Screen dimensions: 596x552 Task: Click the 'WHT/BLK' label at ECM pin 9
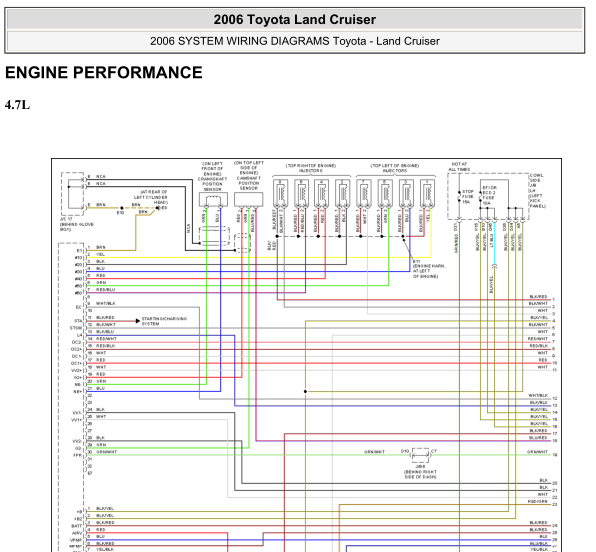coord(106,304)
